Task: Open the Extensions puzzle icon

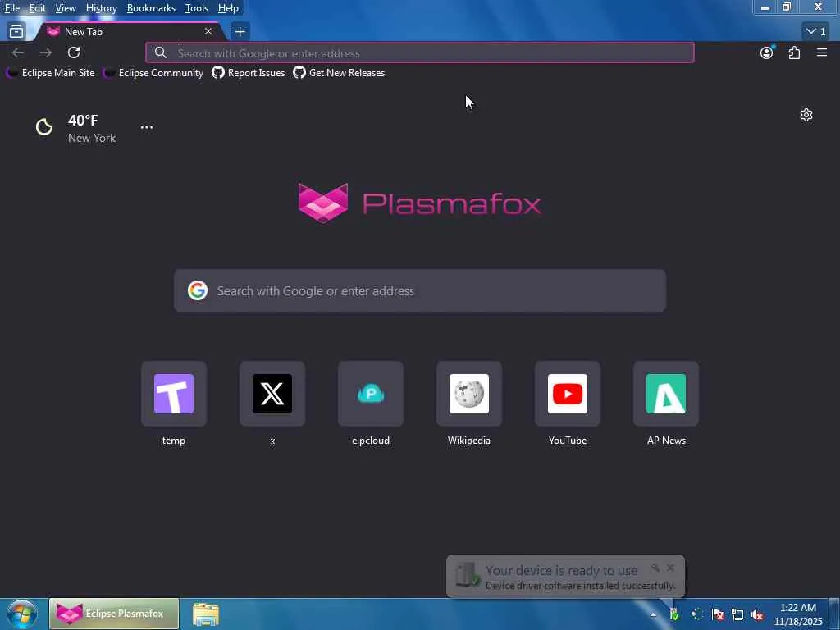Action: pyautogui.click(x=794, y=52)
